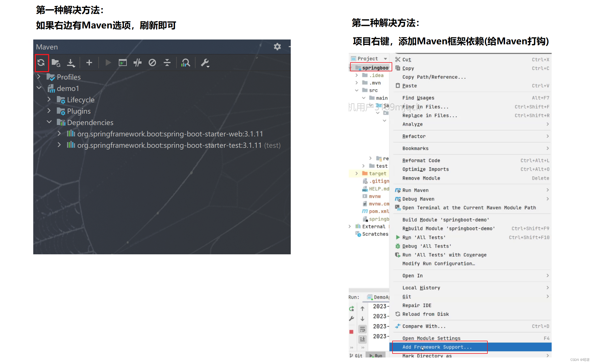This screenshot has width=594, height=364.
Task: Expand the Profiles node in the Maven tree
Action: click(39, 77)
